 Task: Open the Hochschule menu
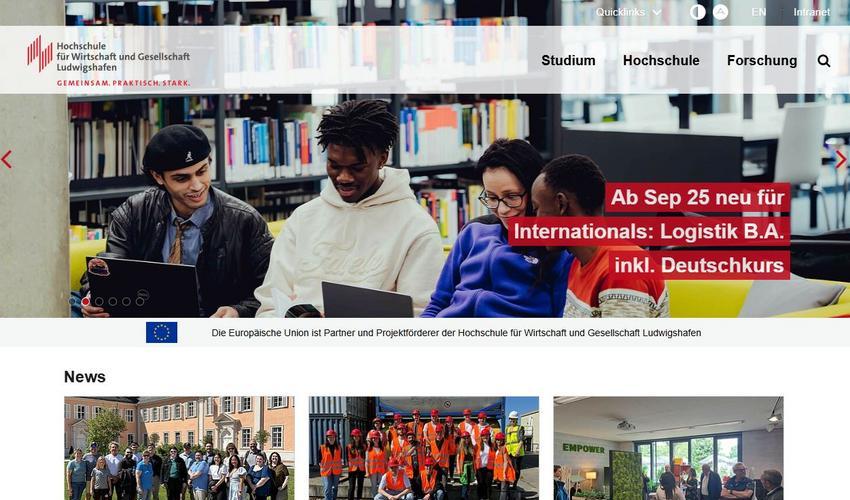(x=661, y=61)
